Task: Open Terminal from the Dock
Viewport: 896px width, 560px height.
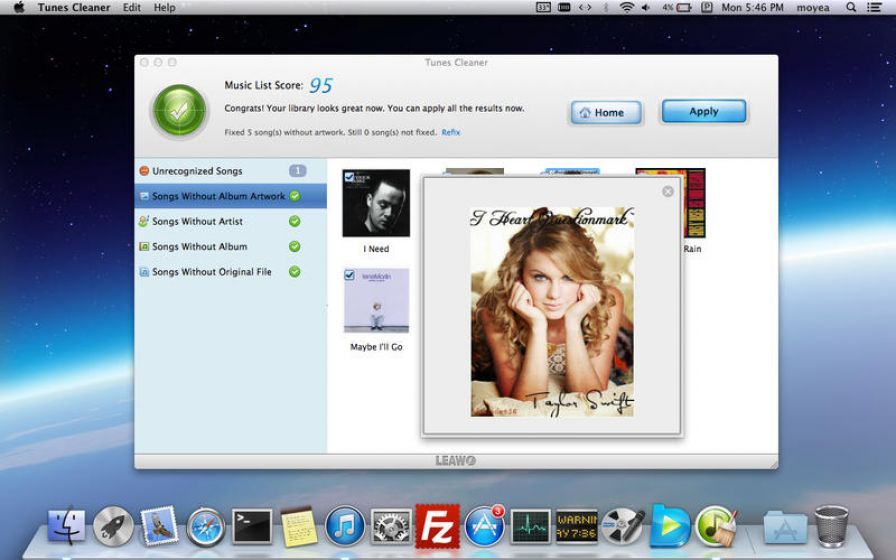Action: 252,526
